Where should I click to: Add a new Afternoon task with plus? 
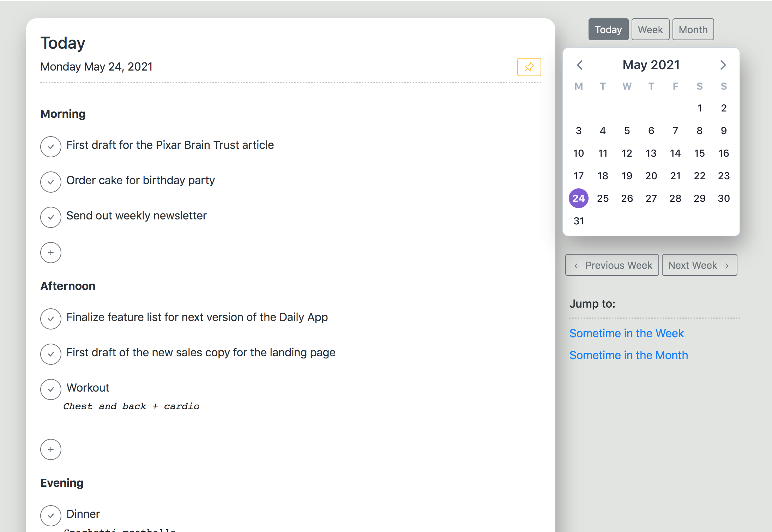click(x=51, y=449)
